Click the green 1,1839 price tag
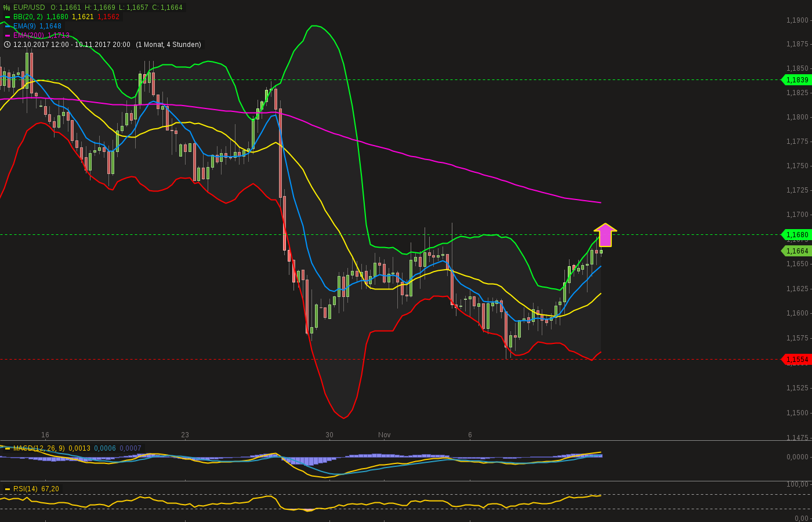 [797, 80]
